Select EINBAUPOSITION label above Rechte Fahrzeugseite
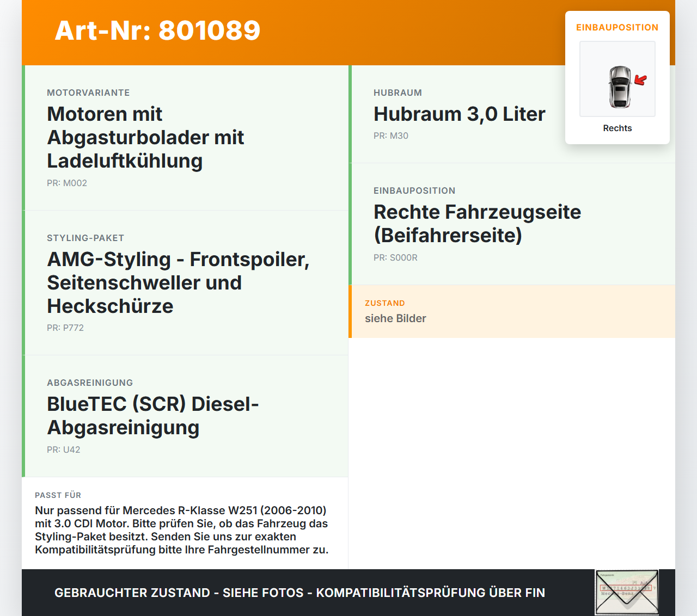 click(414, 190)
